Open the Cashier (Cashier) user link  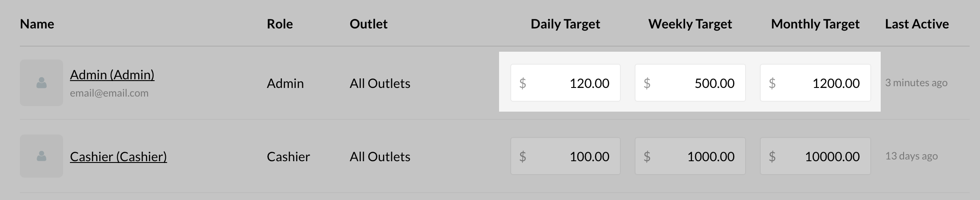(x=118, y=156)
